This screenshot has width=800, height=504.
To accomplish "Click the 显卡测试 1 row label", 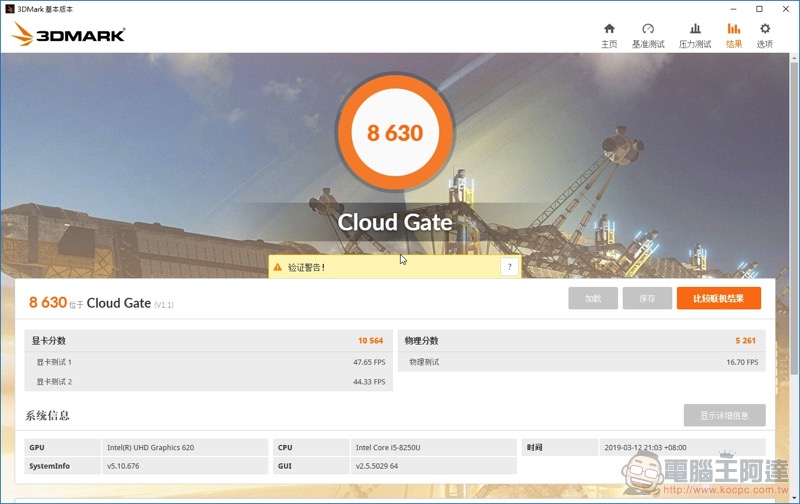I will pyautogui.click(x=54, y=362).
